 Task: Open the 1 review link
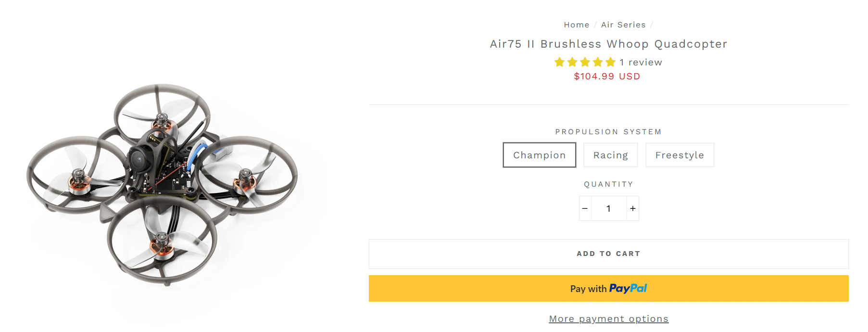coord(641,62)
